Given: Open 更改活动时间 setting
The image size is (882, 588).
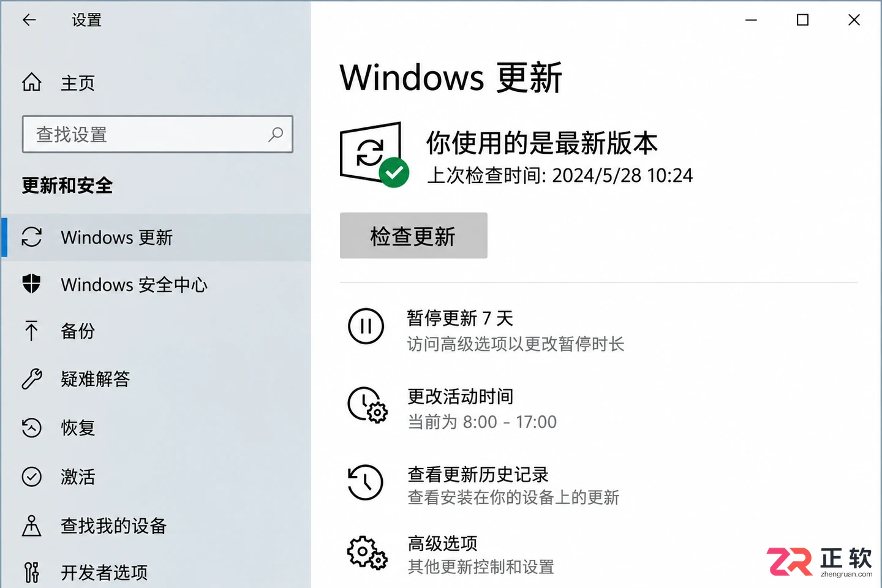Looking at the screenshot, I should point(461,396).
